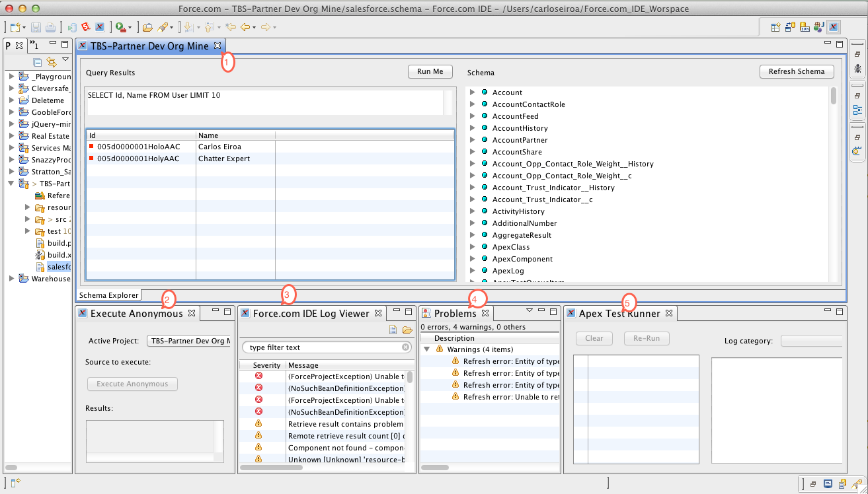Click the green Run toolbar icon

pos(120,27)
